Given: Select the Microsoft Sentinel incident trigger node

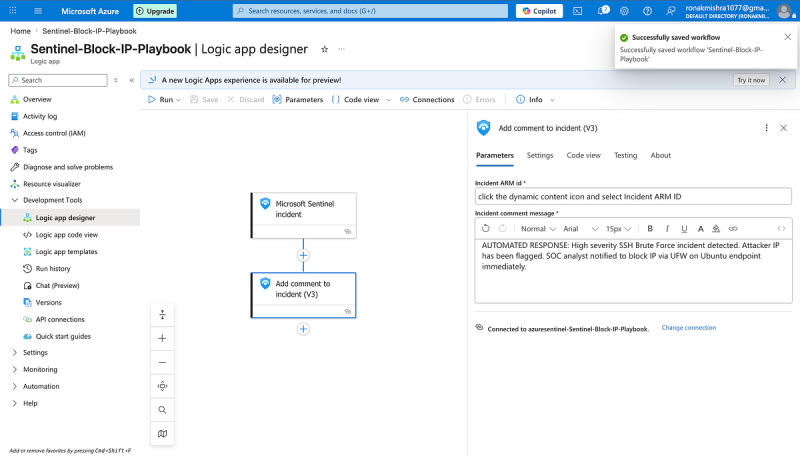Looking at the screenshot, I should point(304,215).
